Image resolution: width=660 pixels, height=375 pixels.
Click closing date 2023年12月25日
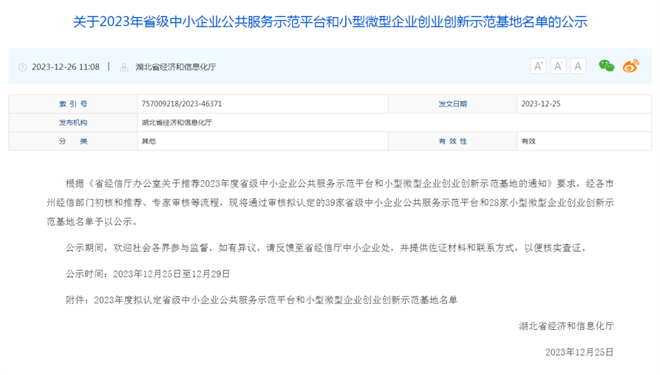[580, 352]
